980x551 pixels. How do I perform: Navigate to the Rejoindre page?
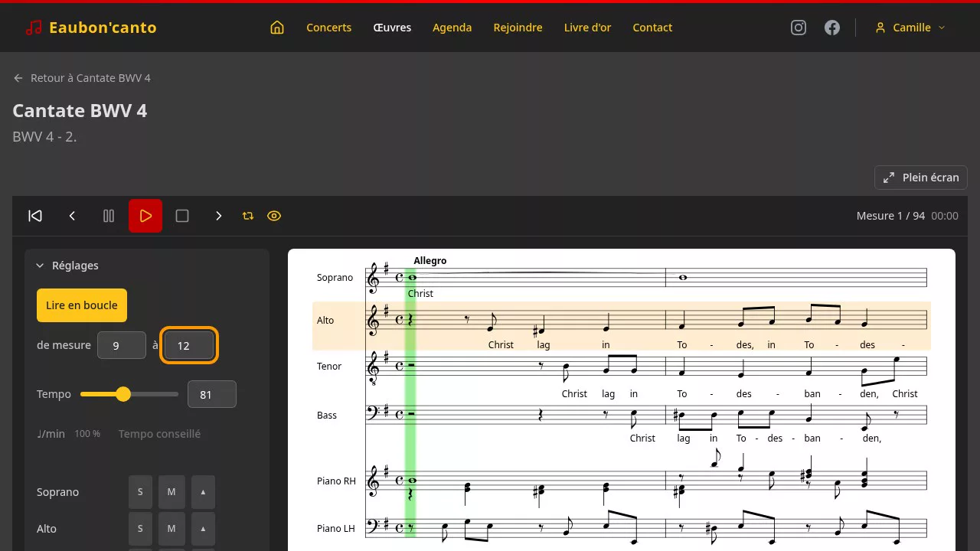(518, 28)
